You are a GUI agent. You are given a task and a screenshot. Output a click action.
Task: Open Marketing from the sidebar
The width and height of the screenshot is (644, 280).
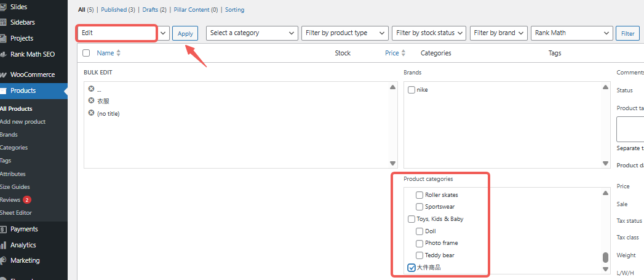(x=25, y=260)
